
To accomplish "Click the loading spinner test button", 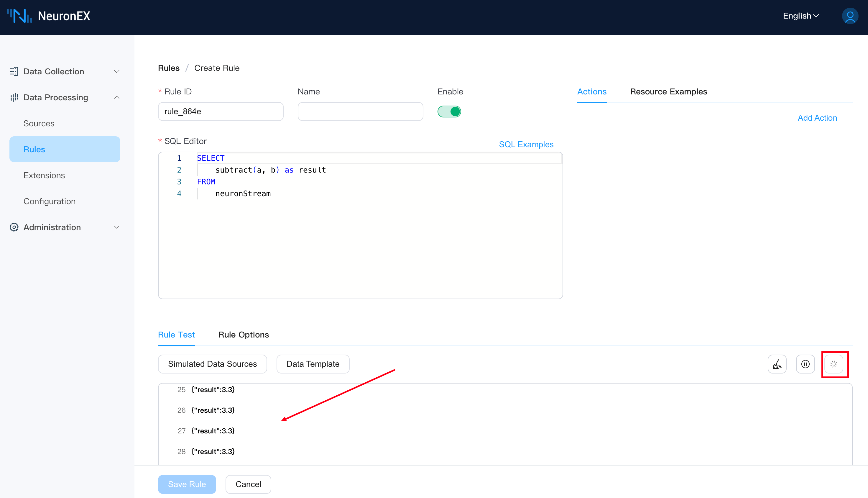I will pos(834,364).
